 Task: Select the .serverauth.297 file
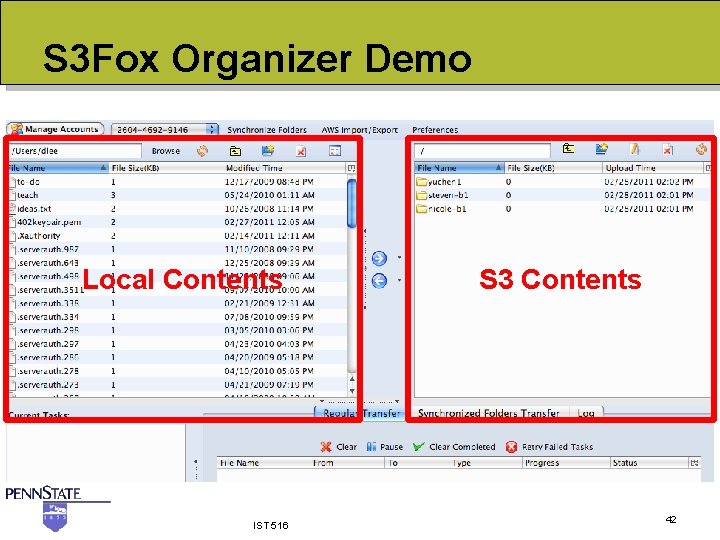(x=177, y=344)
